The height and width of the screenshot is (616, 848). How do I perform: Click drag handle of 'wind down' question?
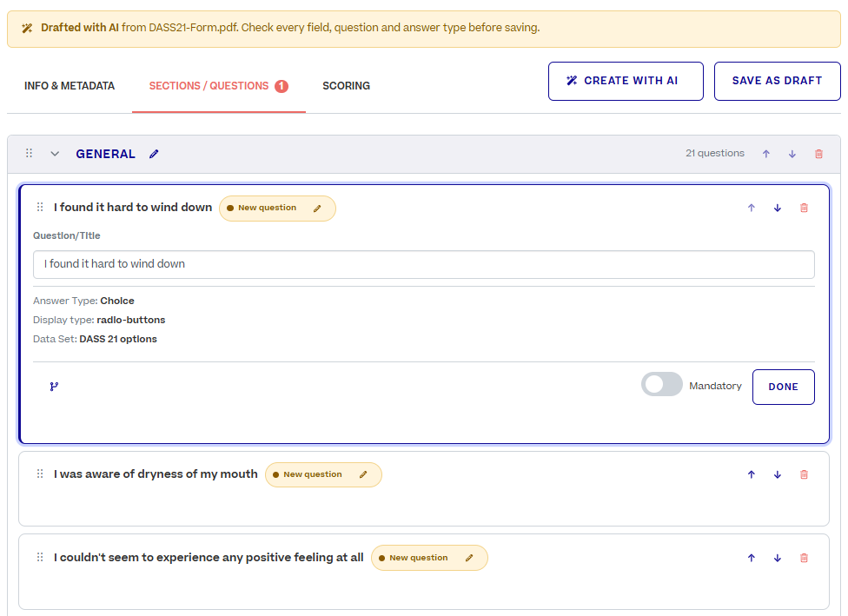coord(40,207)
